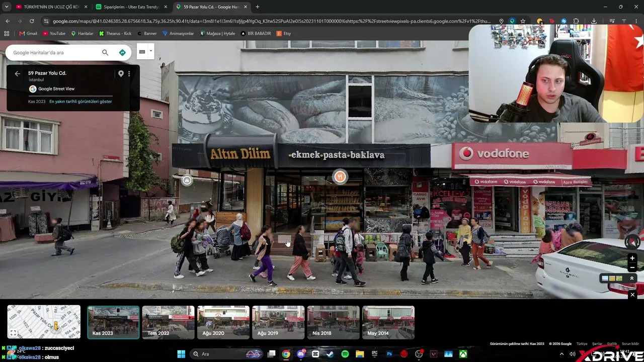Open Photoshop from the taskbar
644x362 pixels.
pyautogui.click(x=389, y=354)
